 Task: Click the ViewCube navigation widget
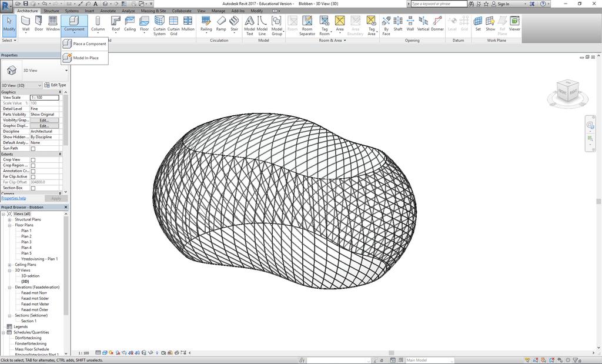point(567,92)
